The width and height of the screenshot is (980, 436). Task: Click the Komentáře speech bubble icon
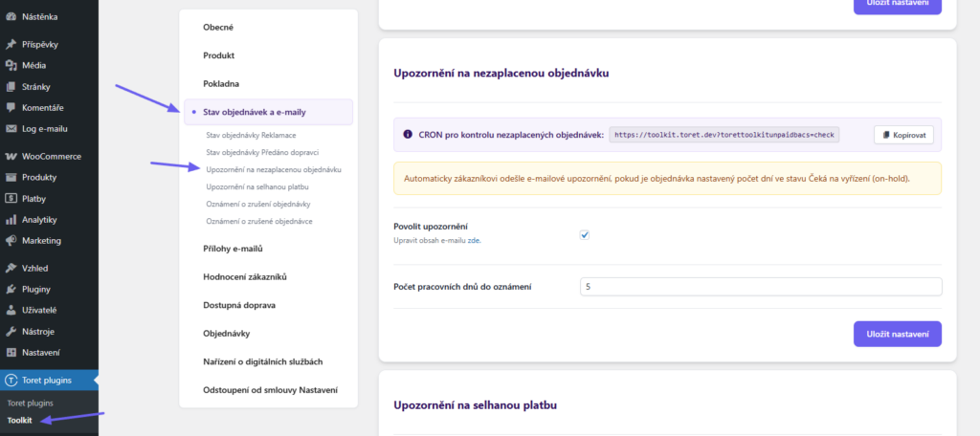point(11,107)
